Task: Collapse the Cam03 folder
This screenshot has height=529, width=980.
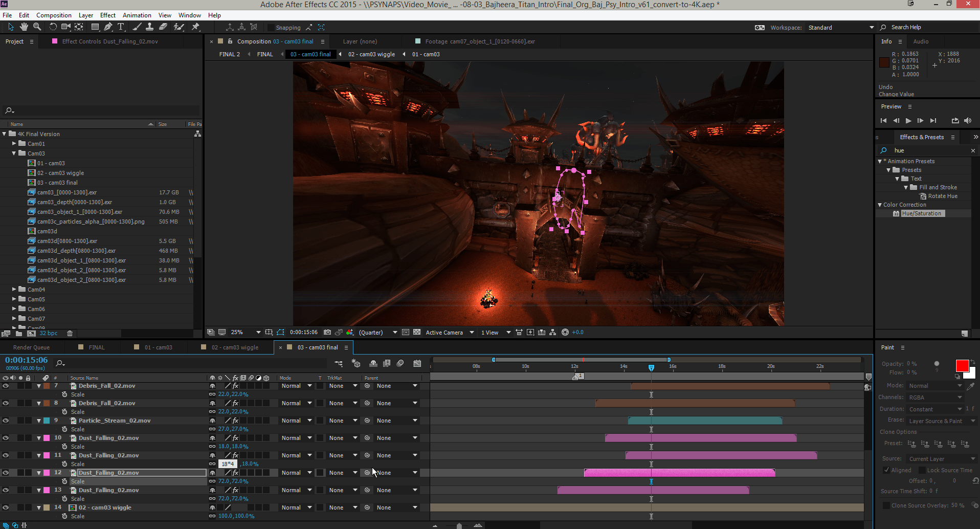Action: tap(14, 153)
